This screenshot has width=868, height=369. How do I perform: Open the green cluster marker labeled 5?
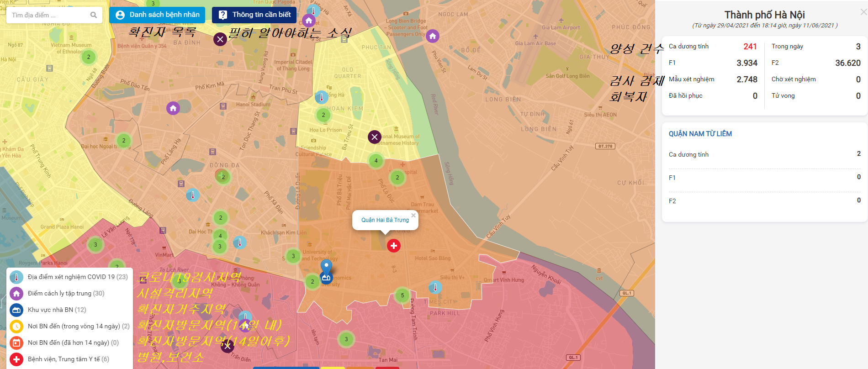(402, 295)
